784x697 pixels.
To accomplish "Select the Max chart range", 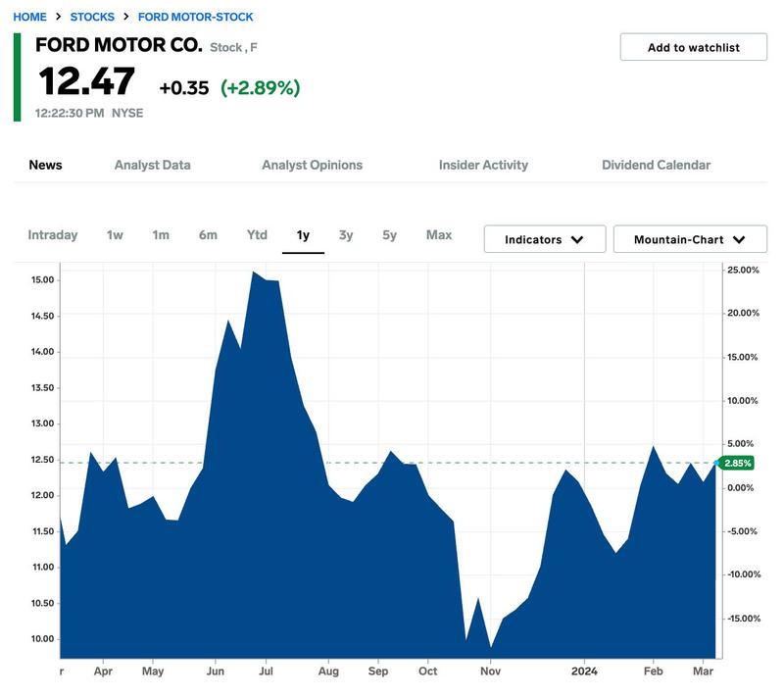I will click(439, 235).
